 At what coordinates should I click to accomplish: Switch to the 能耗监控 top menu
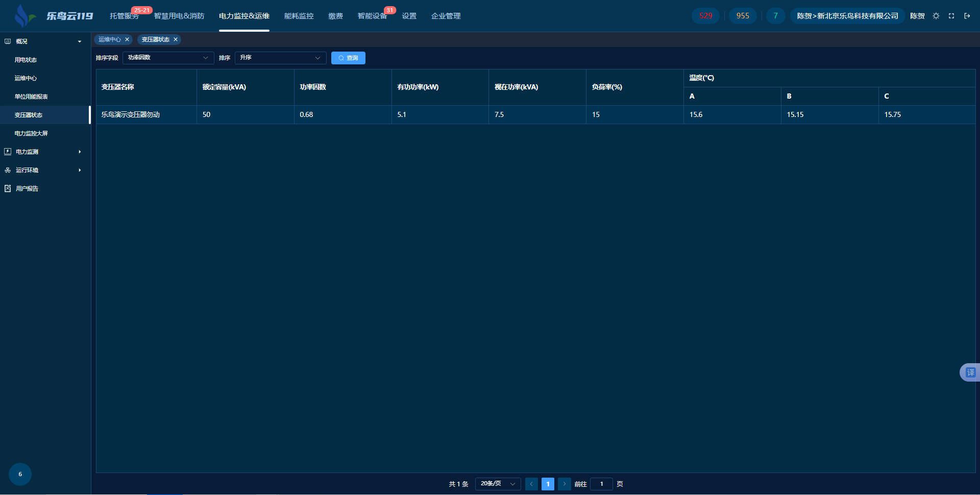[299, 16]
